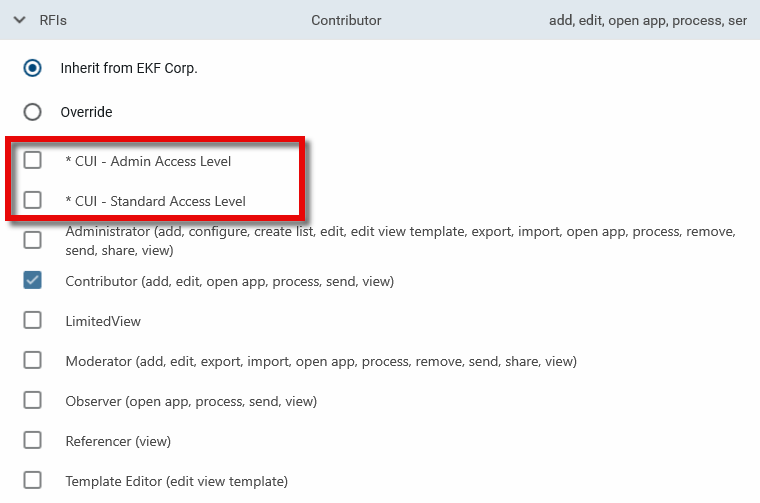
Task: Select Inherit from EKF Corp. radio button
Action: pyautogui.click(x=33, y=69)
